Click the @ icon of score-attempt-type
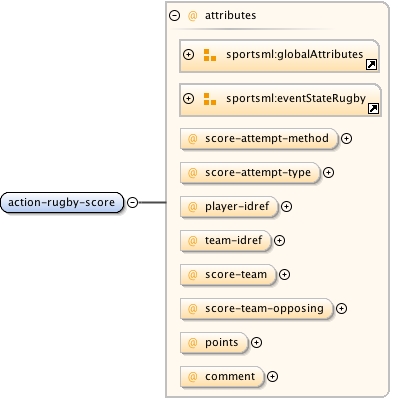 pyautogui.click(x=193, y=172)
